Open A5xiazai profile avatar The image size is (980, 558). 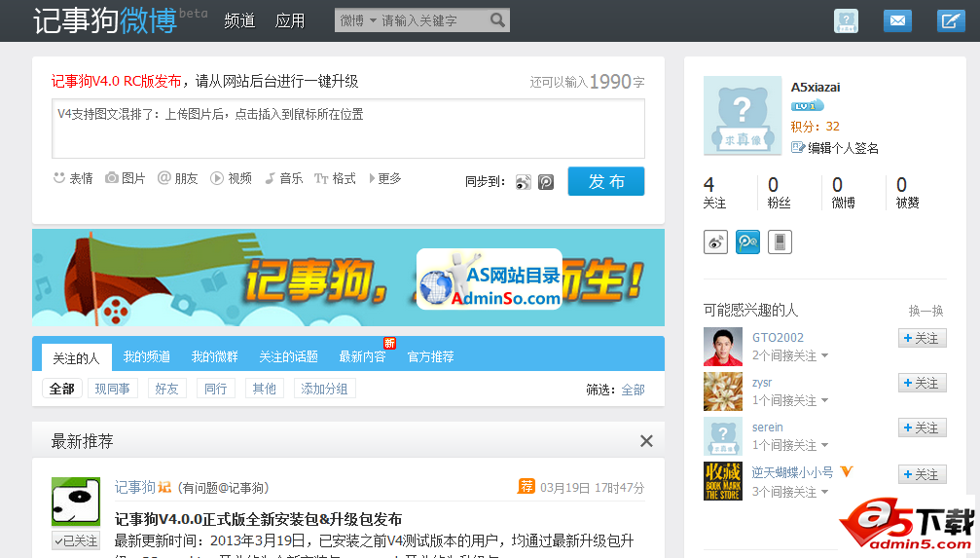[x=743, y=116]
